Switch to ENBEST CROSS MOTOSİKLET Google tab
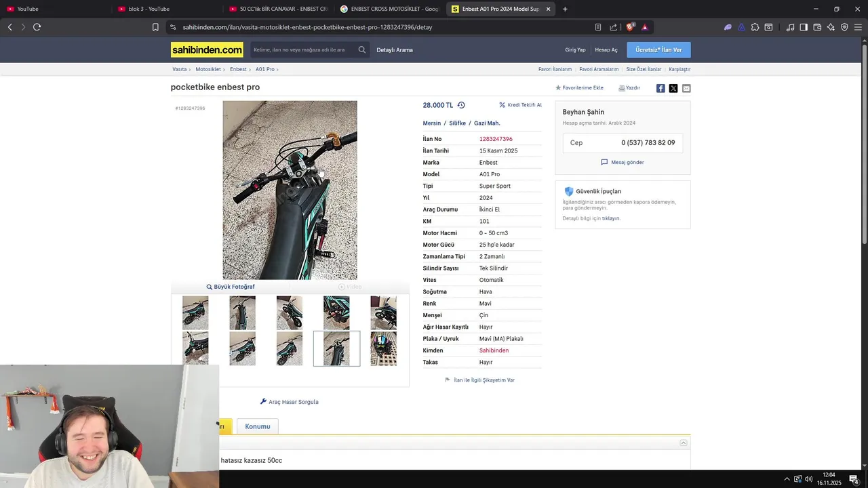Viewport: 868px width, 488px height. pos(390,9)
